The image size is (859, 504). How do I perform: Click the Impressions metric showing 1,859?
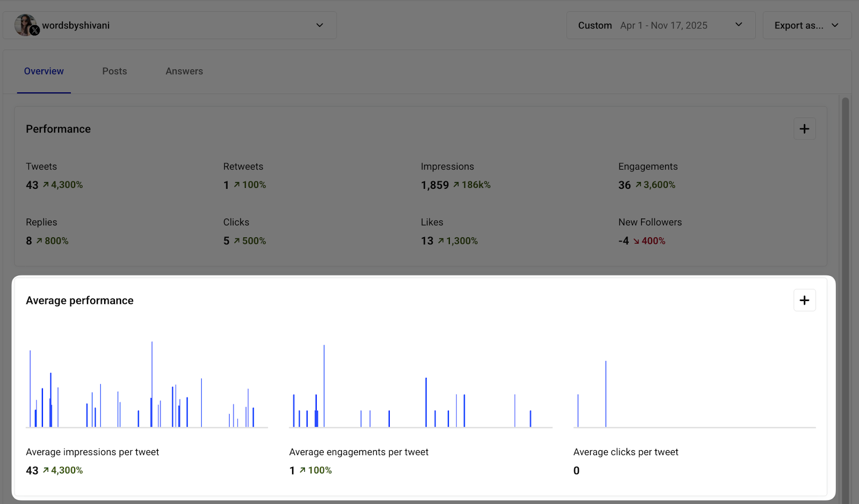coord(435,185)
